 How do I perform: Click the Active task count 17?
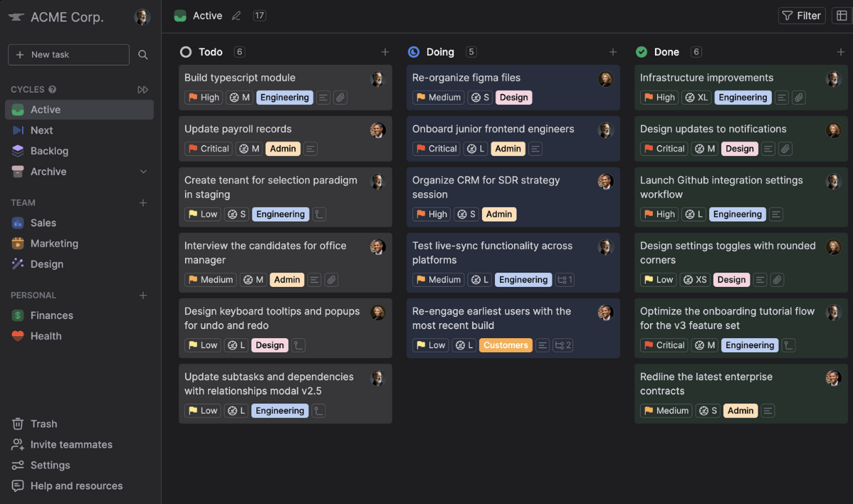(259, 16)
